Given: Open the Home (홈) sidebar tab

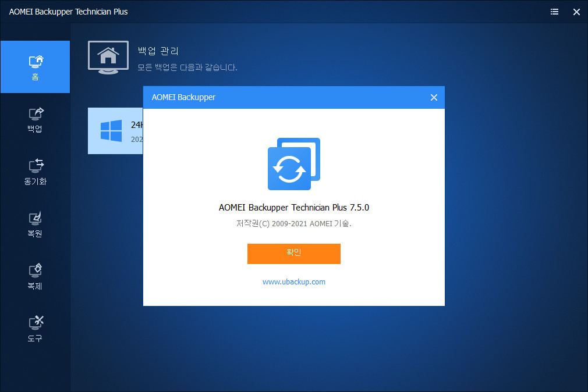Looking at the screenshot, I should coord(36,67).
